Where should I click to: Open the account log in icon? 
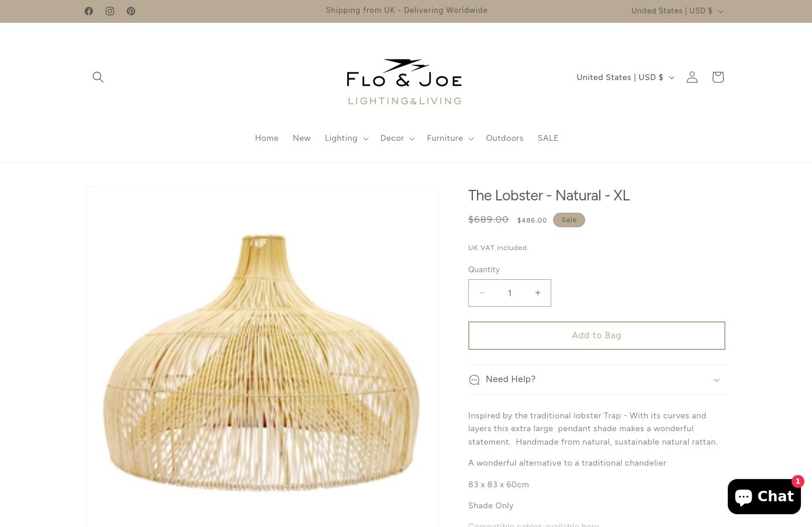692,77
